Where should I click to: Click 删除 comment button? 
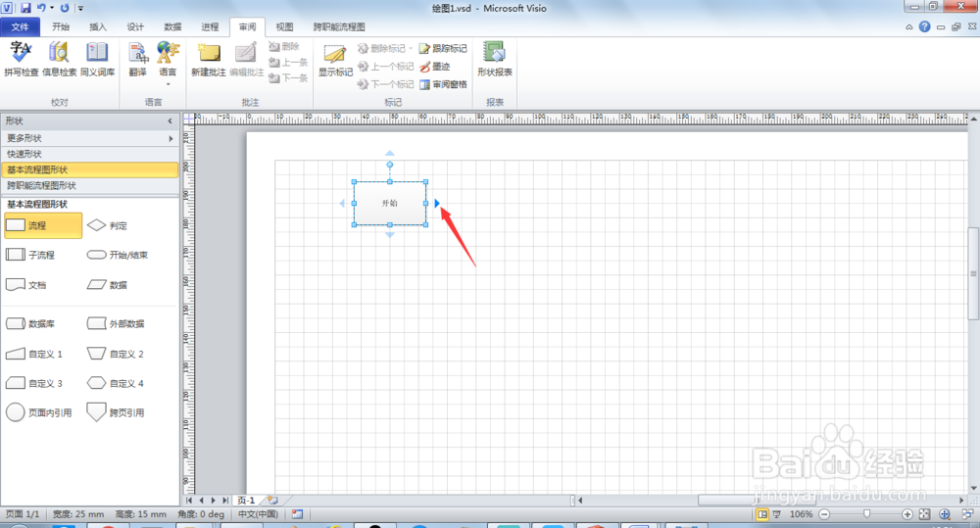[284, 46]
